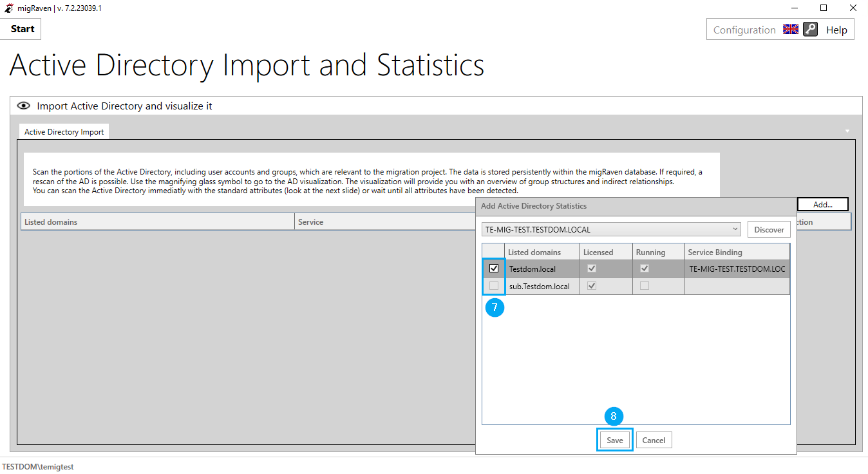The height and width of the screenshot is (474, 868).
Task: Click dialog Listed domains column header
Action: (542, 252)
